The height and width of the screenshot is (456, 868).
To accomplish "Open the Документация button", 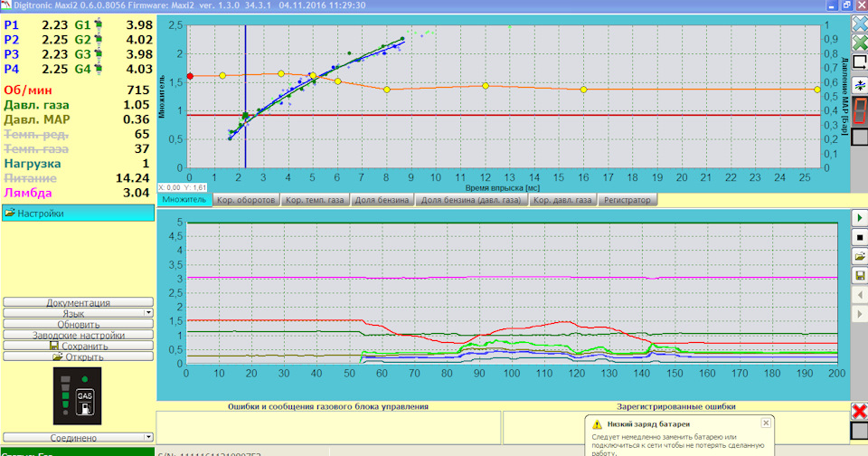I will pyautogui.click(x=78, y=302).
